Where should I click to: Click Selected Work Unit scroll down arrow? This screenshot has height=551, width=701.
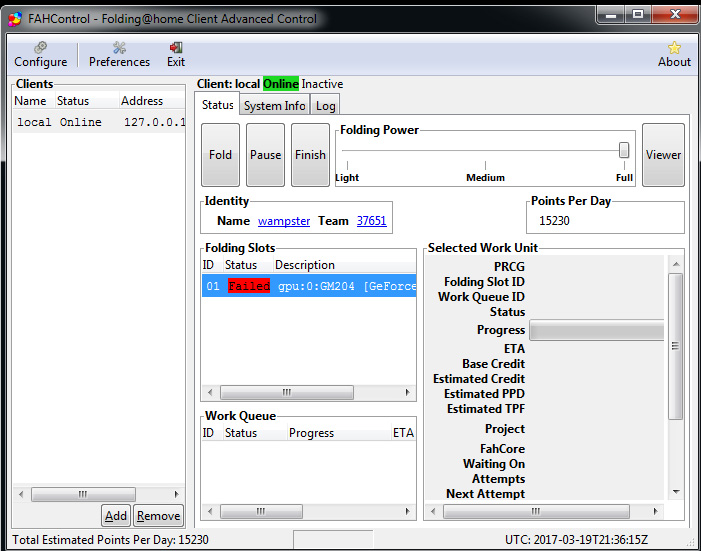pos(676,492)
